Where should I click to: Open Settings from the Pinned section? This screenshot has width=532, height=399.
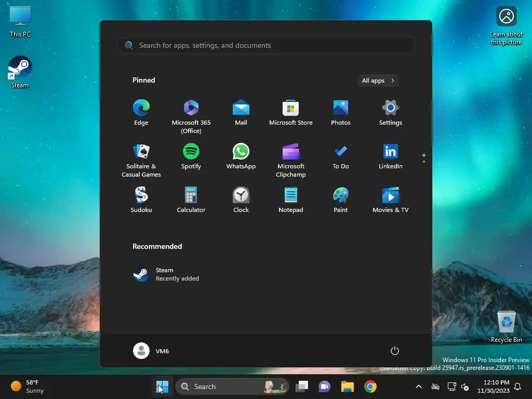click(x=391, y=113)
